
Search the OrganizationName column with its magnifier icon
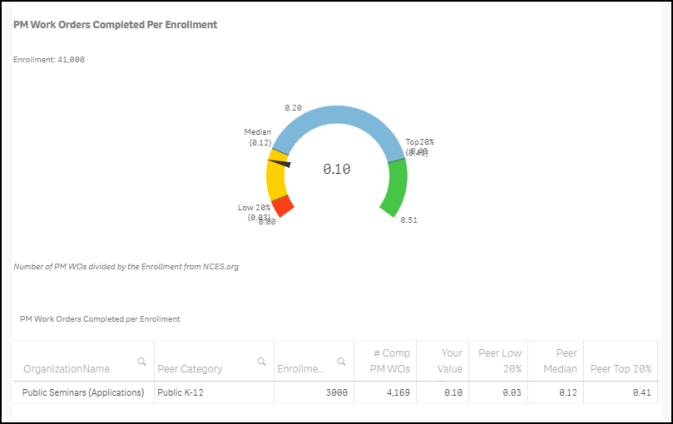point(142,361)
